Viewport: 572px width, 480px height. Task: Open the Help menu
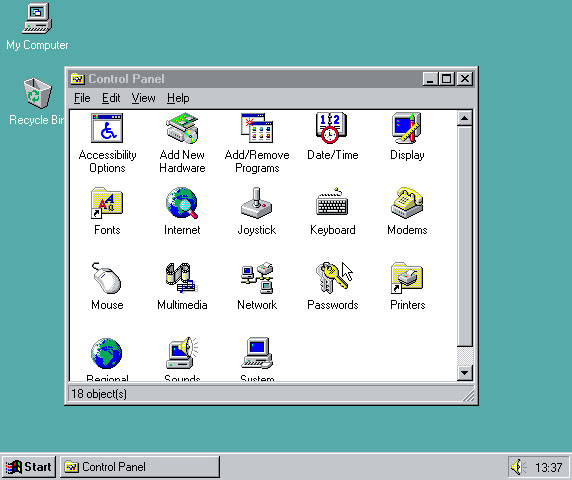coord(178,98)
